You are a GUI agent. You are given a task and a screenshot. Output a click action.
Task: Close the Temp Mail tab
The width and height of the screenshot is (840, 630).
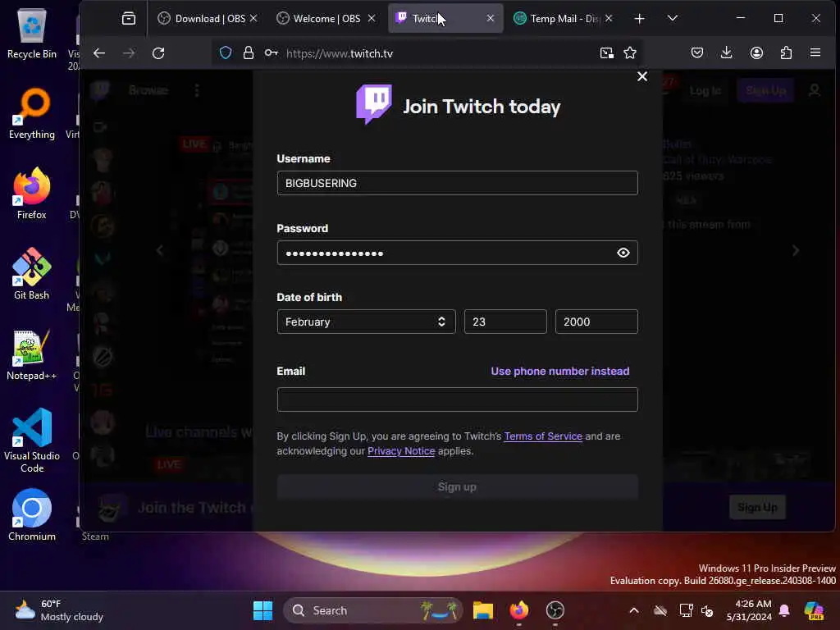(609, 18)
